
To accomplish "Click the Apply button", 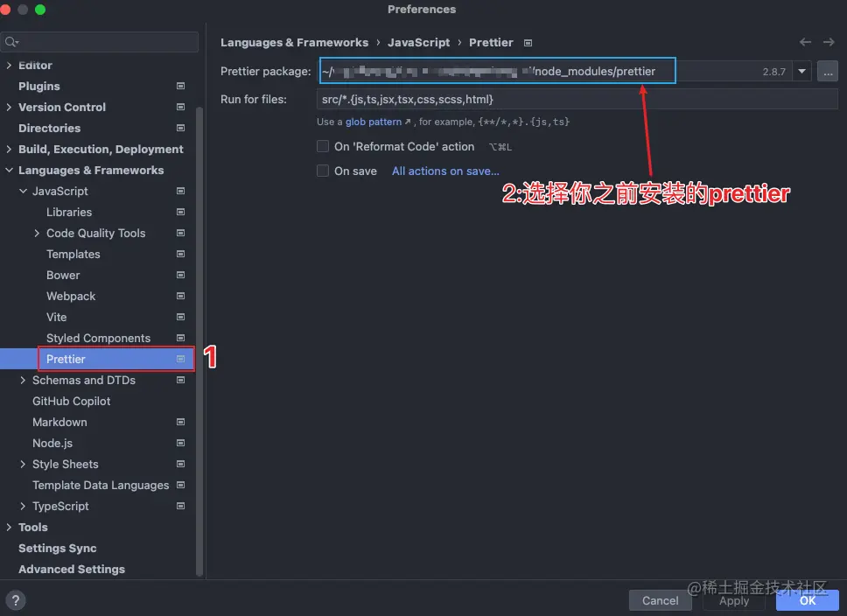I will (734, 600).
